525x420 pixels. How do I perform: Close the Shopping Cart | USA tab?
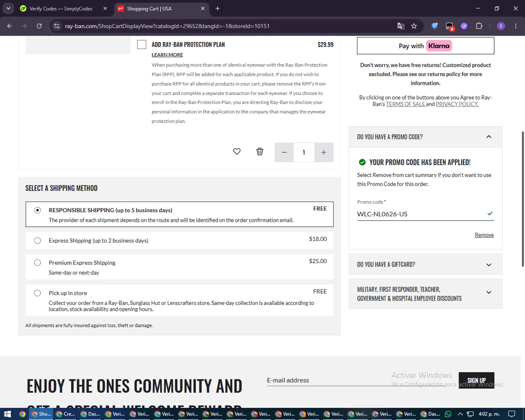coord(203,8)
